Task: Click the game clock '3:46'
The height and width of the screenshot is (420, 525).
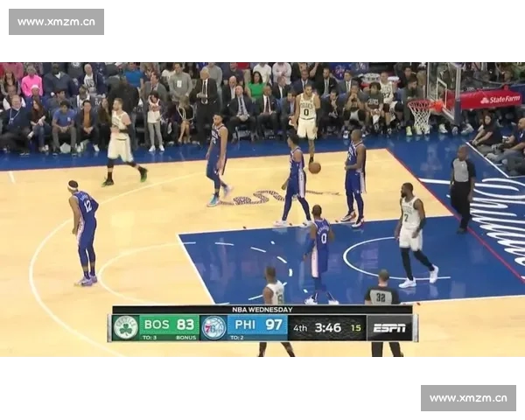Action: point(328,327)
